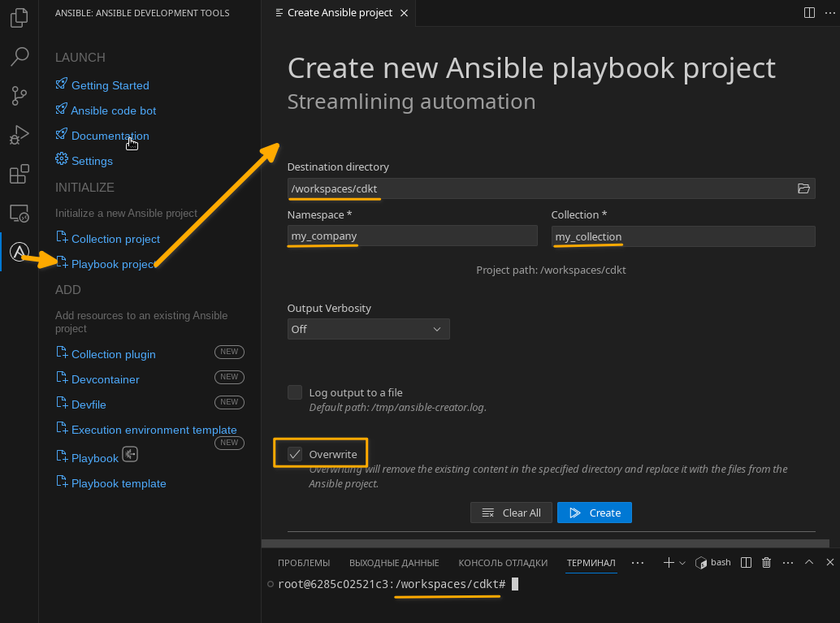Open the Source Control view icon

pos(19,96)
